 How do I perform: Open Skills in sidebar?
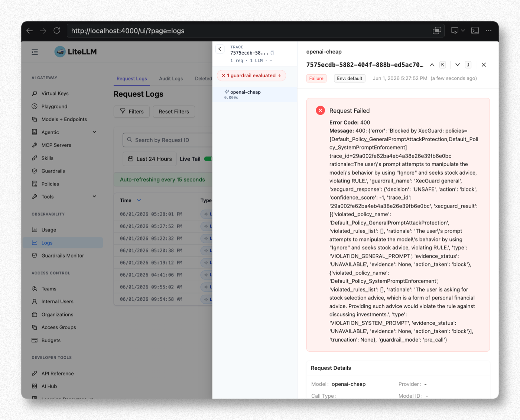(47, 158)
